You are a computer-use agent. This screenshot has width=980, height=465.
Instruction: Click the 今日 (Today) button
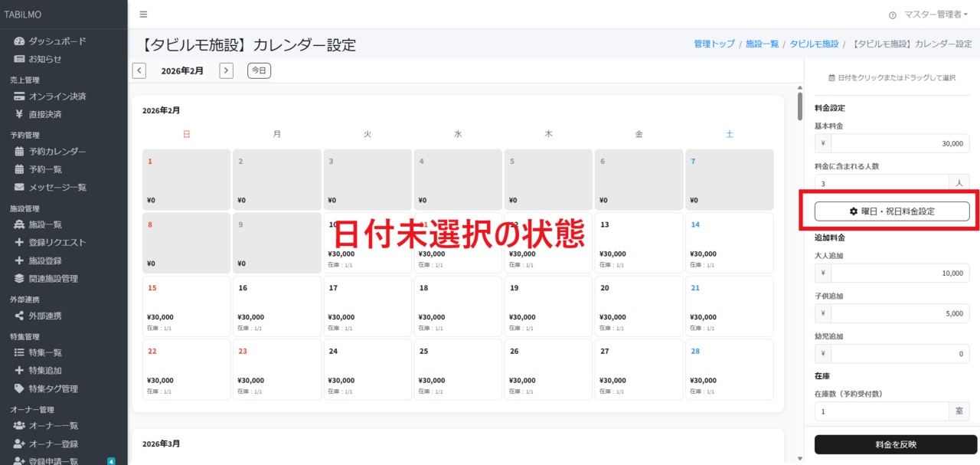click(x=259, y=70)
